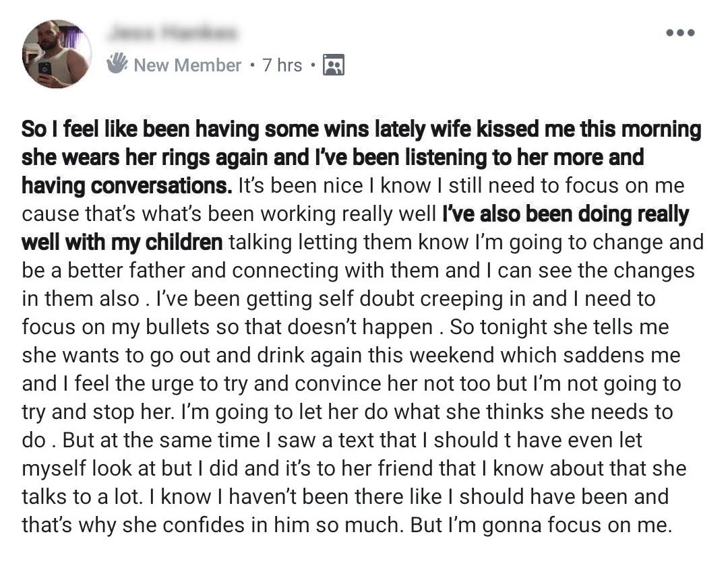728x580 pixels.
Task: Click the group audience privacy icon
Action: coord(334,65)
